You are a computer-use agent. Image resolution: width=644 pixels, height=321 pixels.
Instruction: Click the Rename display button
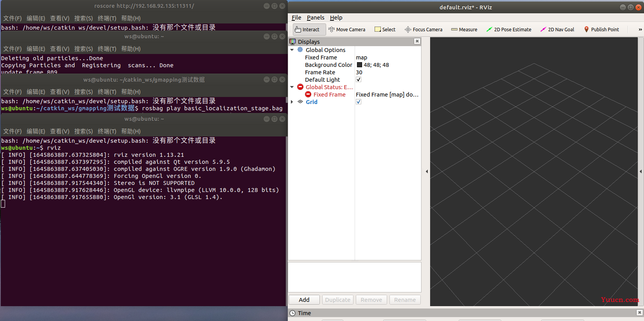pyautogui.click(x=405, y=300)
